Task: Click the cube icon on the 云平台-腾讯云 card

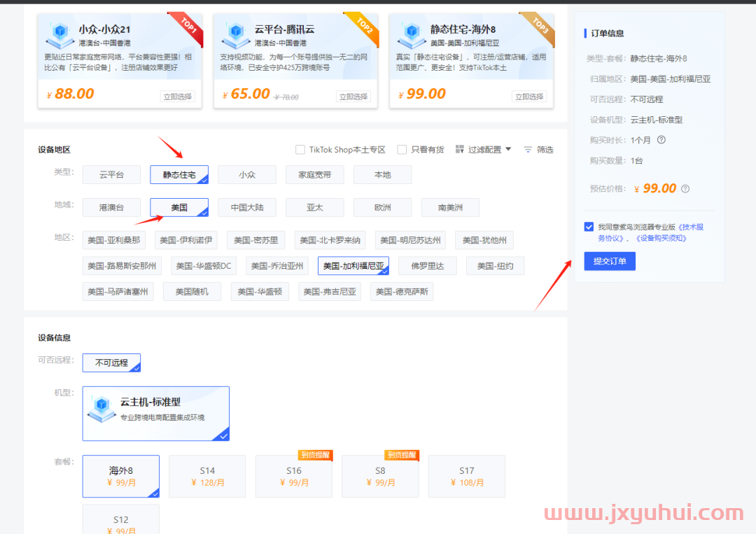Action: point(236,35)
